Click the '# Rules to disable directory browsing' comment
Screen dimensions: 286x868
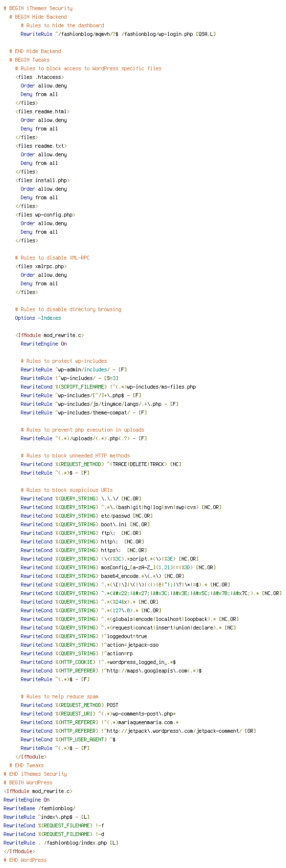(x=68, y=309)
